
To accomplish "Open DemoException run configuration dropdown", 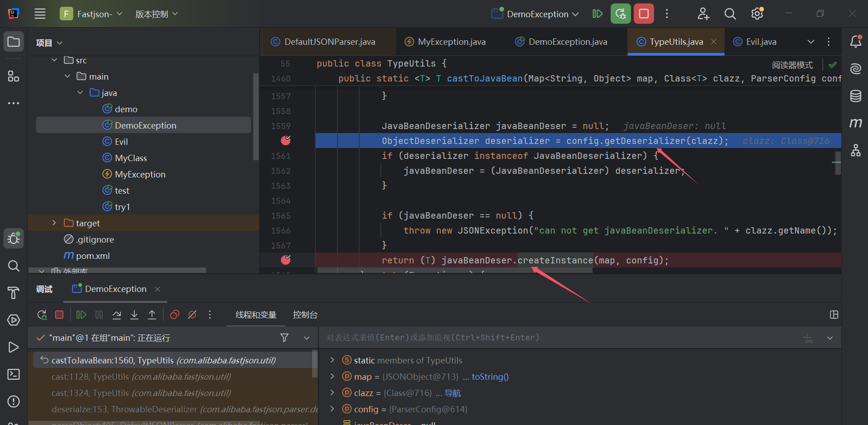I will click(536, 14).
